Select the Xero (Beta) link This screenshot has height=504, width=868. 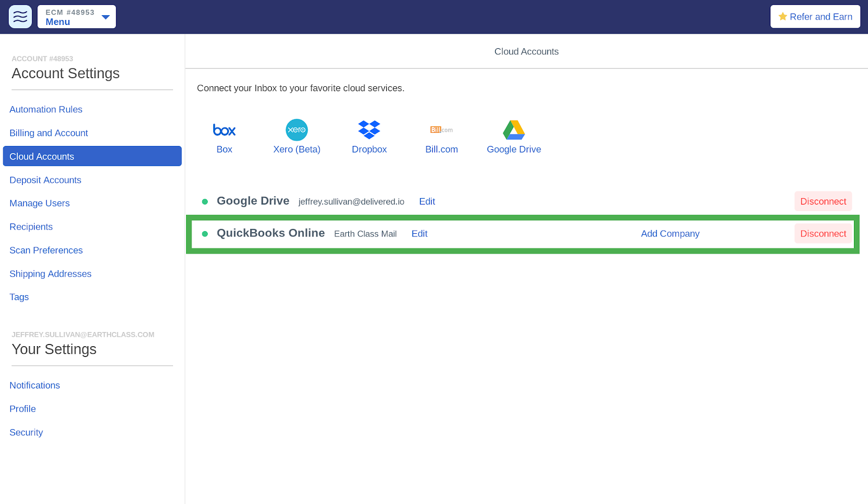pyautogui.click(x=297, y=149)
